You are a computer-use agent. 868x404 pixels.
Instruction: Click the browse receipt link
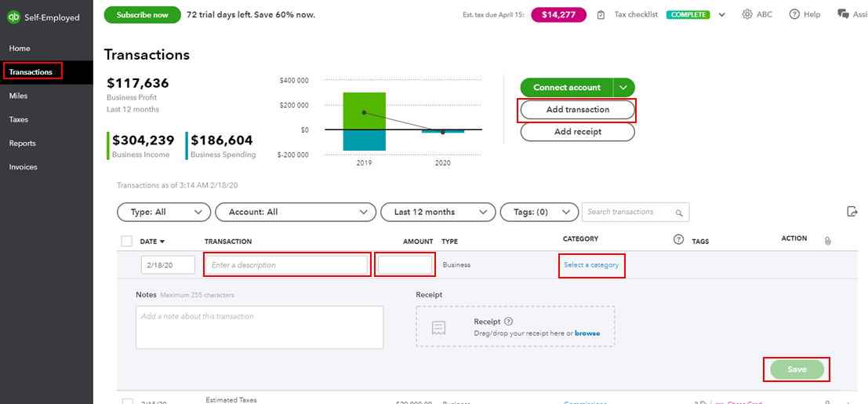pyautogui.click(x=587, y=333)
